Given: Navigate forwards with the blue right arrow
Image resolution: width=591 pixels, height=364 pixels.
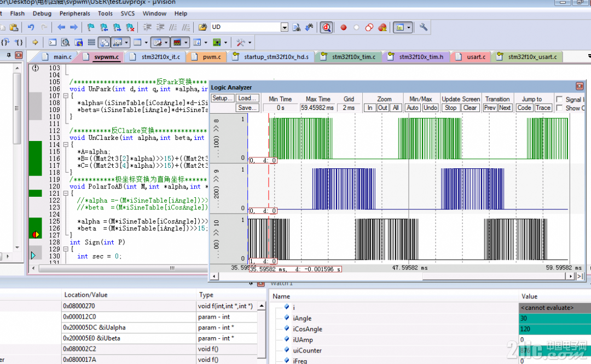Looking at the screenshot, I should [x=74, y=27].
